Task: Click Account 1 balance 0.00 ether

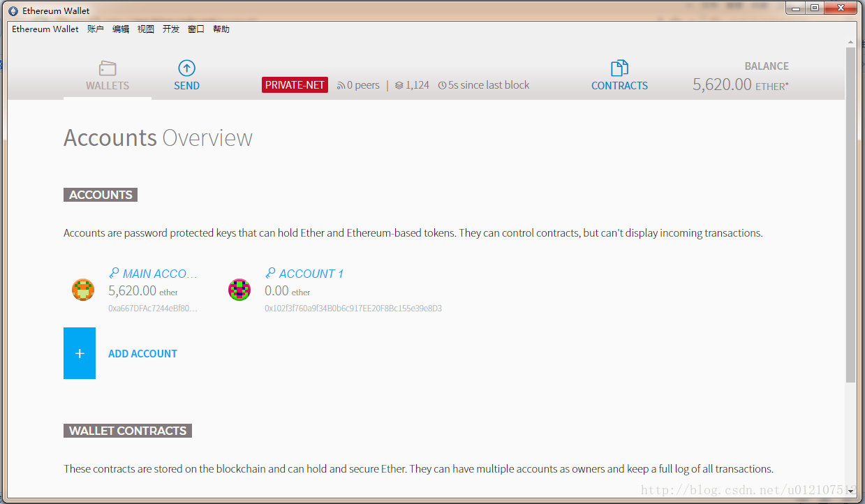Action: pos(288,291)
